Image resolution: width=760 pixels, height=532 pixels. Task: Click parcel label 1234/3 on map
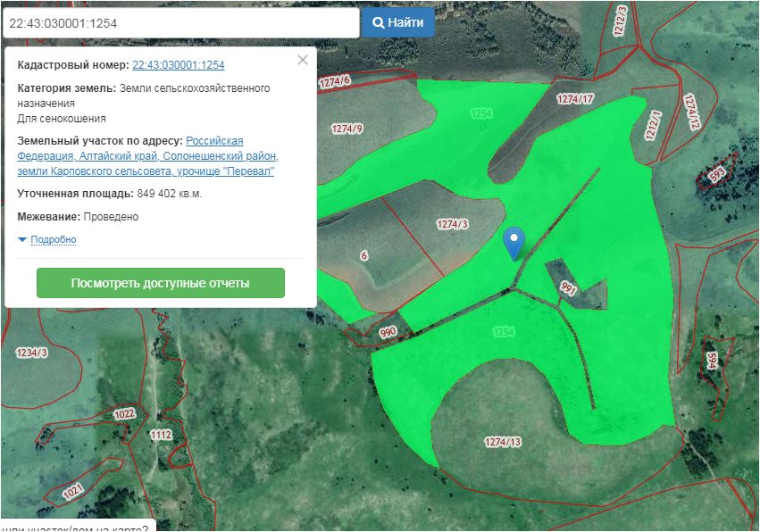tap(31, 353)
